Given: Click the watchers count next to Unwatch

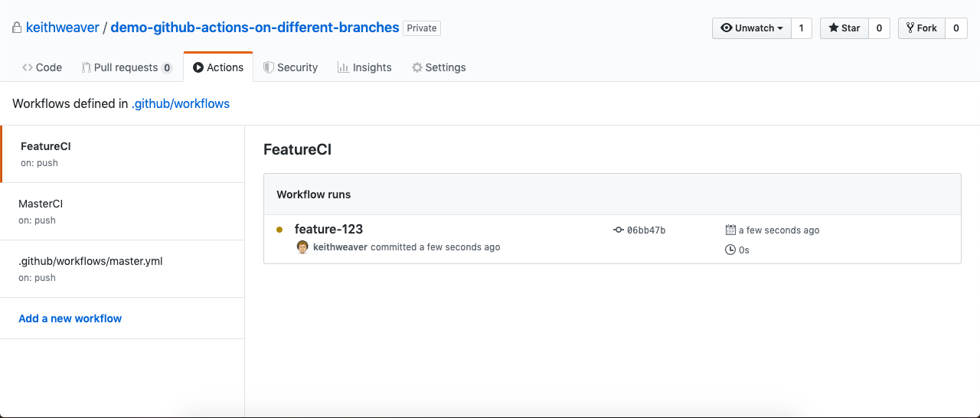Looking at the screenshot, I should click(801, 28).
